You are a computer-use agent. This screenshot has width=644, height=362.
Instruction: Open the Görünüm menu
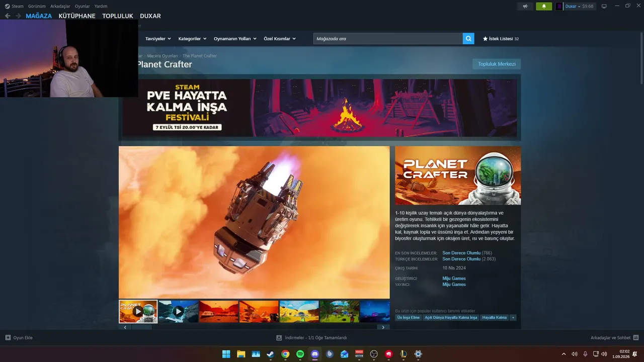click(x=37, y=7)
